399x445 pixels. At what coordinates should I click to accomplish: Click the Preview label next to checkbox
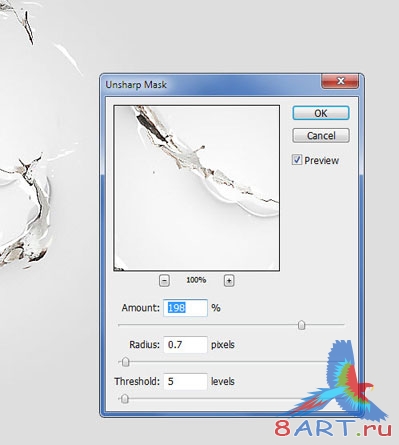point(321,160)
